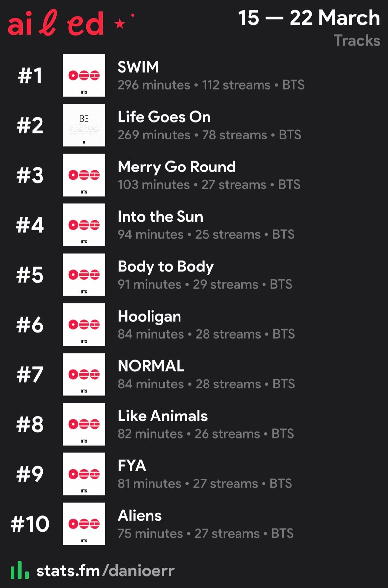Open the FYA track title
The width and height of the screenshot is (388, 588).
click(x=132, y=466)
